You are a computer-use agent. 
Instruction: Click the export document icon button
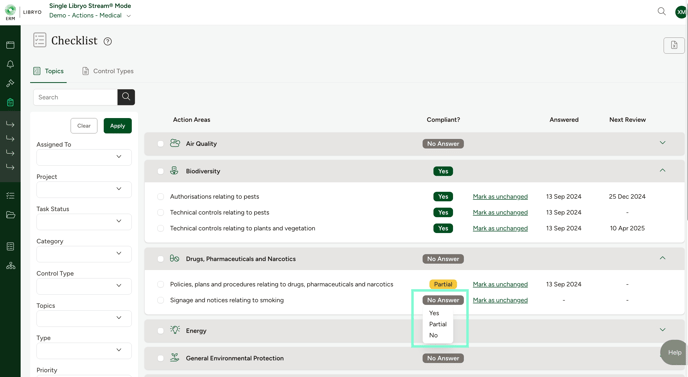[x=674, y=45]
